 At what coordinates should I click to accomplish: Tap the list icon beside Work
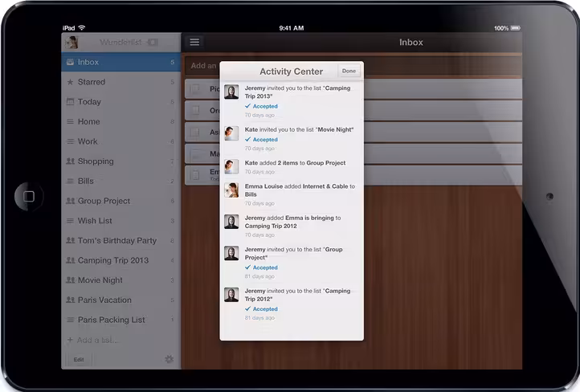click(x=70, y=141)
